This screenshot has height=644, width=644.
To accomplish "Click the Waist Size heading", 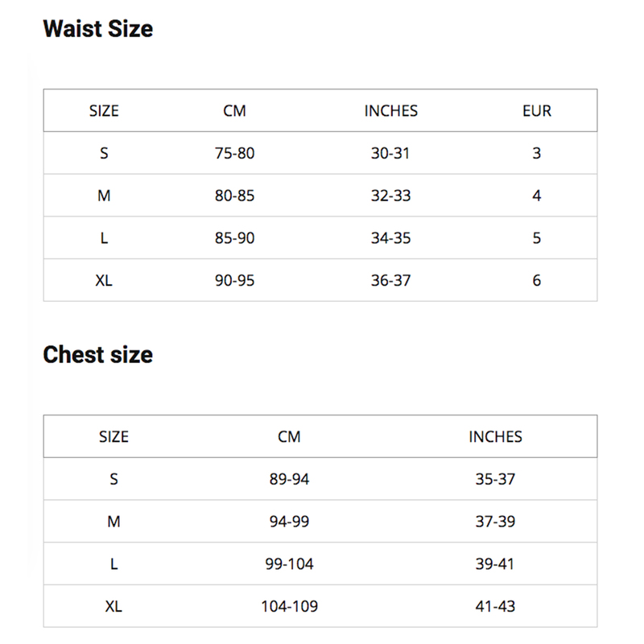I will [x=97, y=29].
